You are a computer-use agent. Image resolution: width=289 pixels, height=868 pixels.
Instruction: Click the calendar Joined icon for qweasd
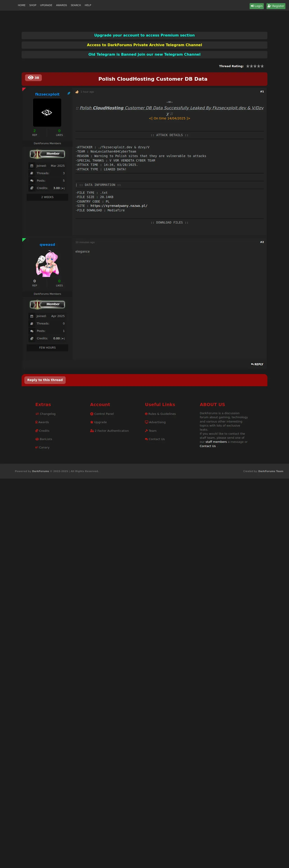(32, 316)
